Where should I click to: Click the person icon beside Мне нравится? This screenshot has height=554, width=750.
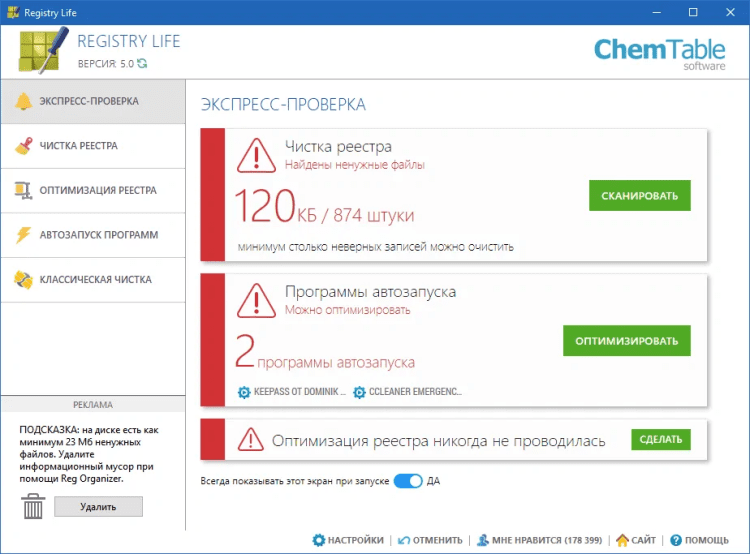click(x=483, y=540)
